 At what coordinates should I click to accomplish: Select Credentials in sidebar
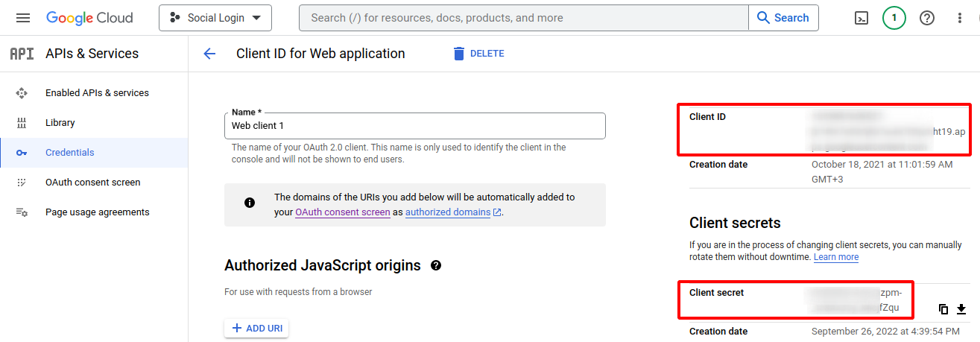tap(94, 153)
